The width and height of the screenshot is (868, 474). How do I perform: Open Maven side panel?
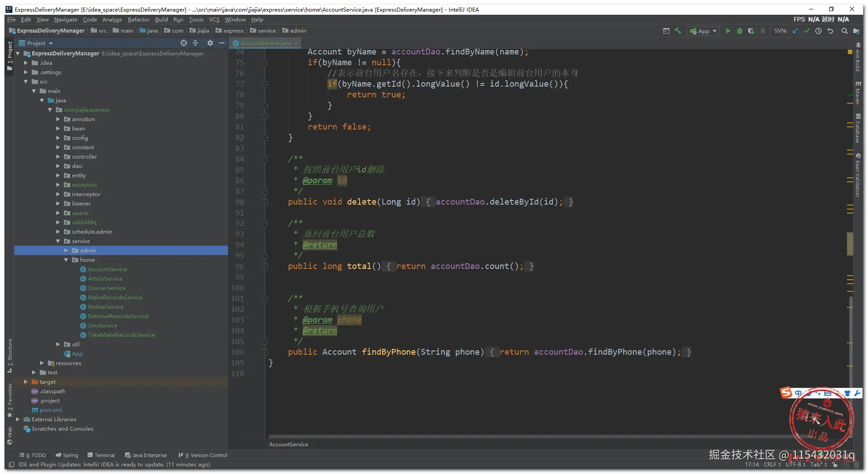coord(858,92)
